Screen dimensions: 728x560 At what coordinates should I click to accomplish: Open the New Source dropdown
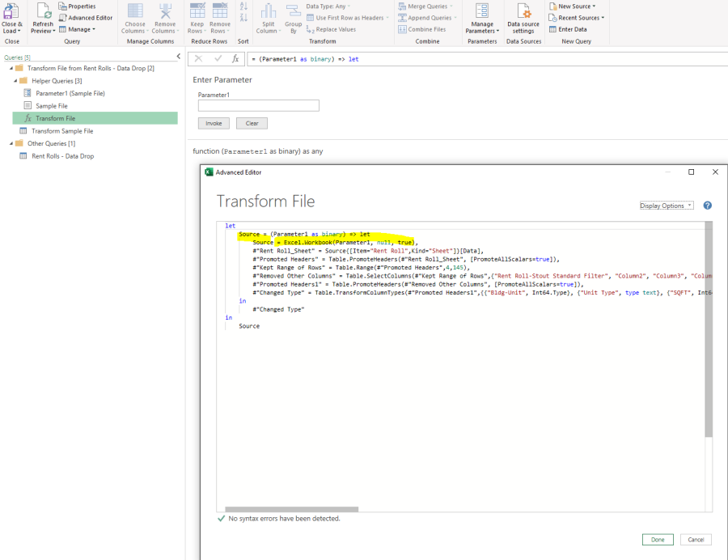[x=572, y=6]
